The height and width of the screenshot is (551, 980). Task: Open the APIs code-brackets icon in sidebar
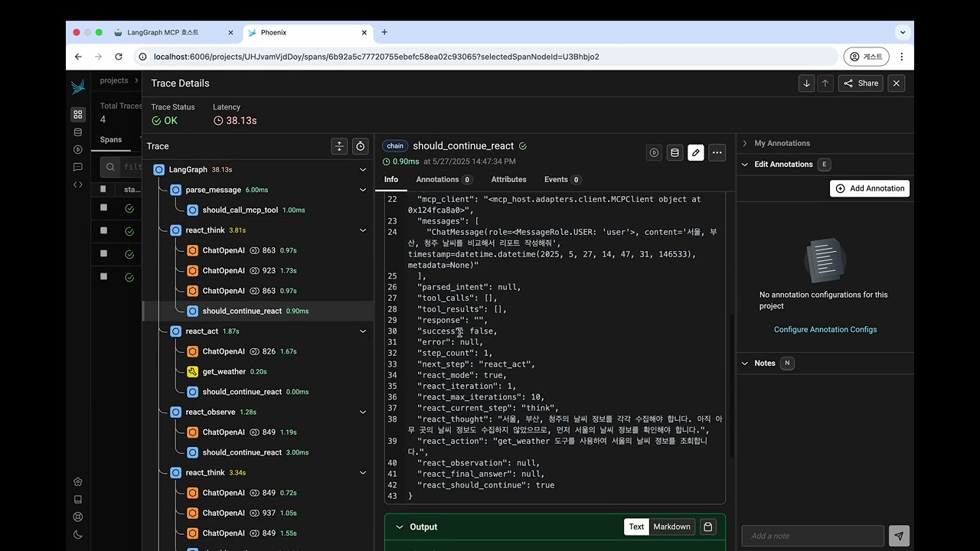click(78, 184)
